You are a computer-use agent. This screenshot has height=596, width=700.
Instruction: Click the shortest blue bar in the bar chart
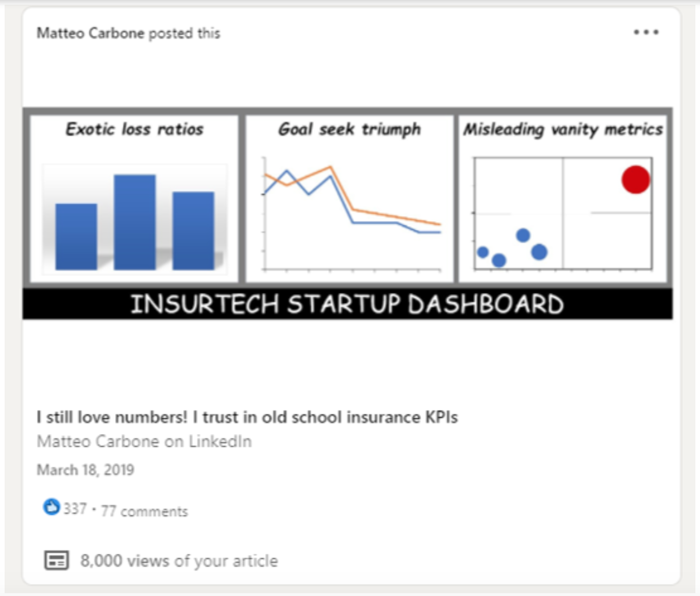pyautogui.click(x=76, y=236)
